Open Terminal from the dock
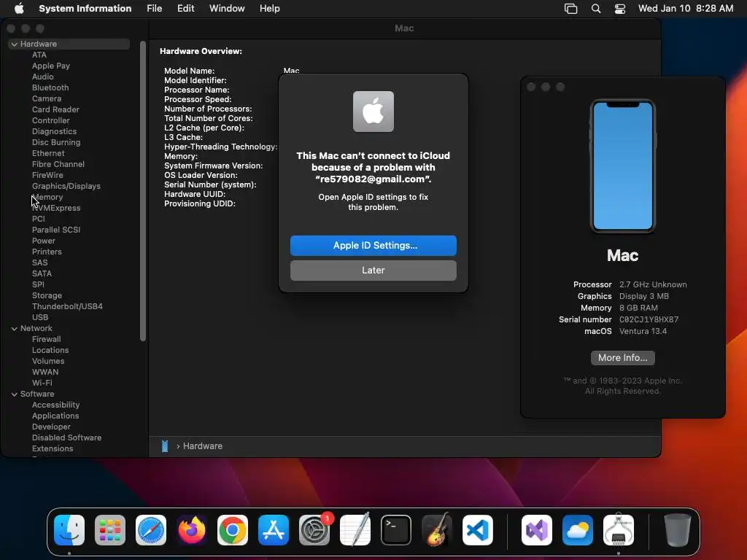 (396, 530)
